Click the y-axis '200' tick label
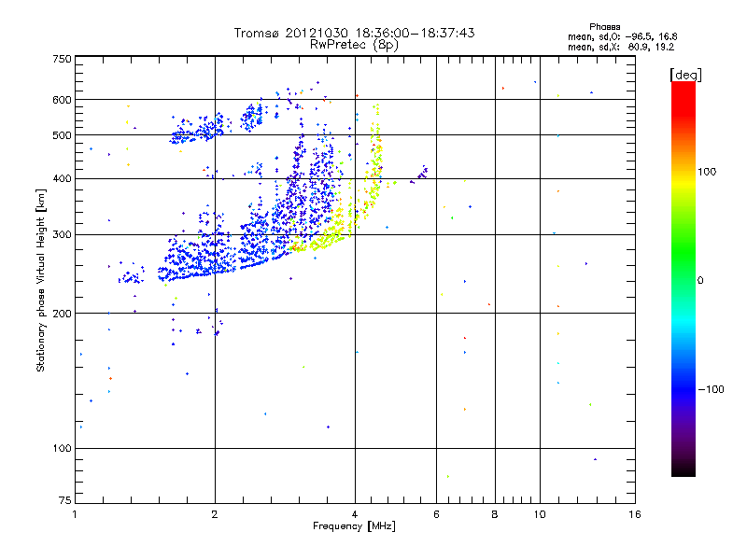747x560 pixels. [x=63, y=314]
